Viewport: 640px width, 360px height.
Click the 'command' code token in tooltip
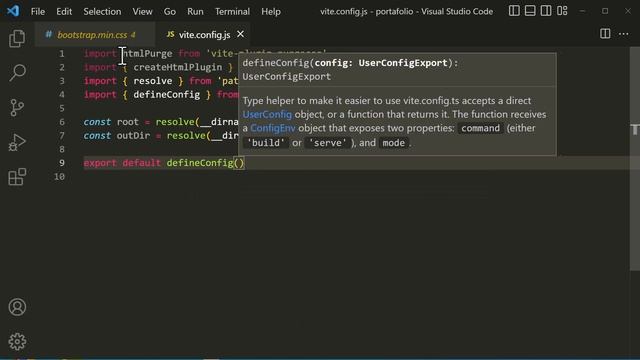[x=480, y=128]
